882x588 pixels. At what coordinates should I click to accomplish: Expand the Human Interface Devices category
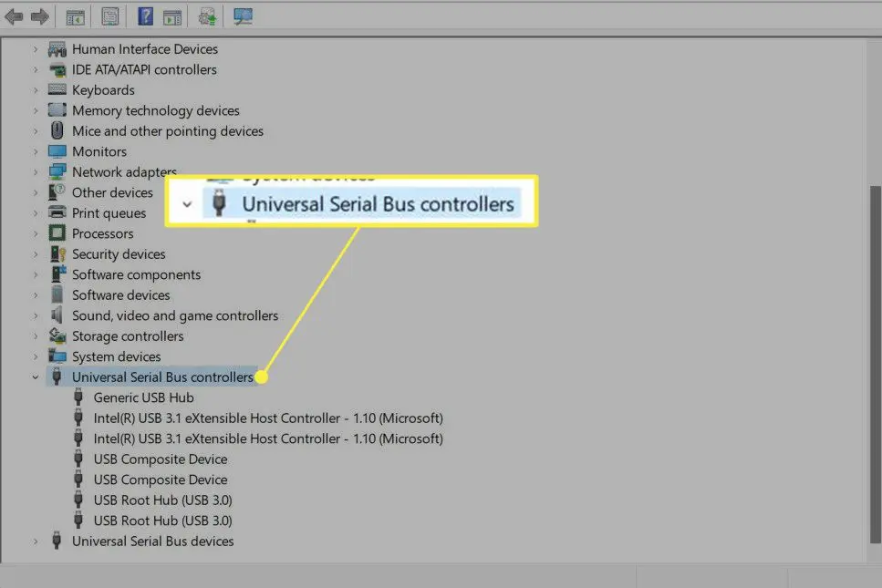pos(36,49)
